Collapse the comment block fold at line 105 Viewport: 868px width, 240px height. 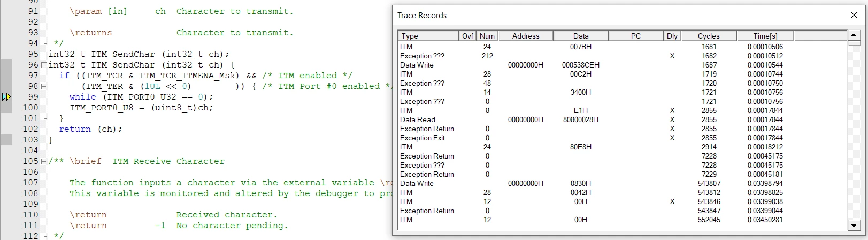click(x=44, y=161)
